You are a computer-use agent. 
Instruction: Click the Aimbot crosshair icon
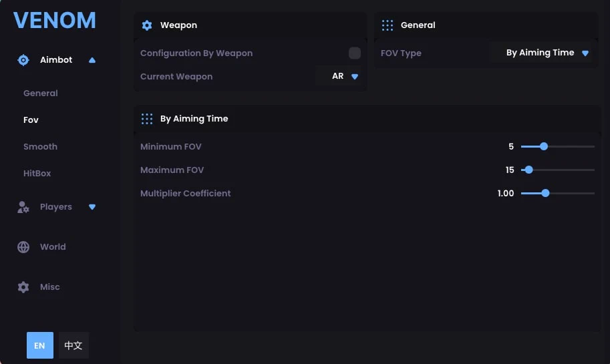[x=23, y=60]
